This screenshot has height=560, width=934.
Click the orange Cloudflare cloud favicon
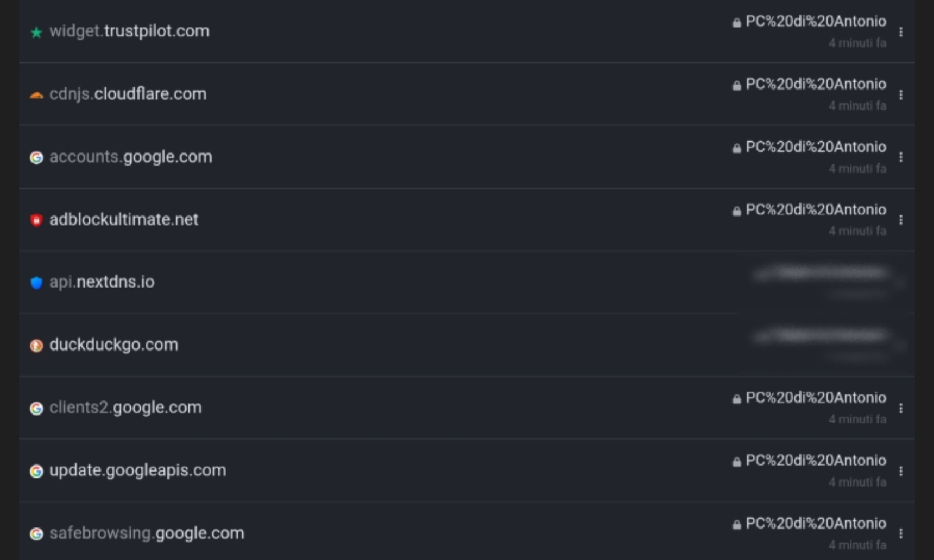[x=36, y=95]
